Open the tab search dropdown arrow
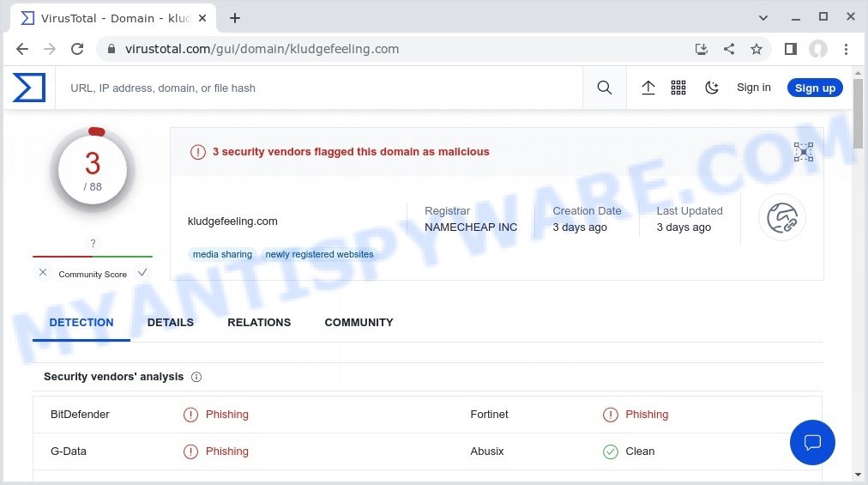Viewport: 868px width, 485px height. 763,18
